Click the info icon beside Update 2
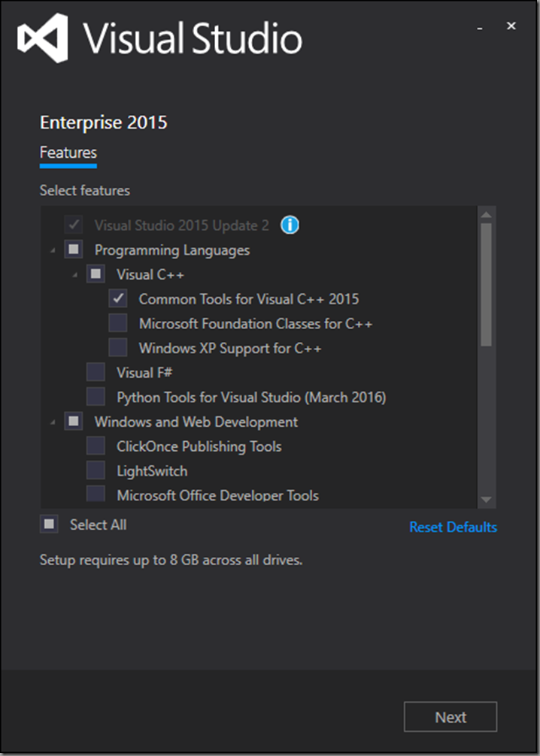This screenshot has height=756, width=540. [290, 225]
